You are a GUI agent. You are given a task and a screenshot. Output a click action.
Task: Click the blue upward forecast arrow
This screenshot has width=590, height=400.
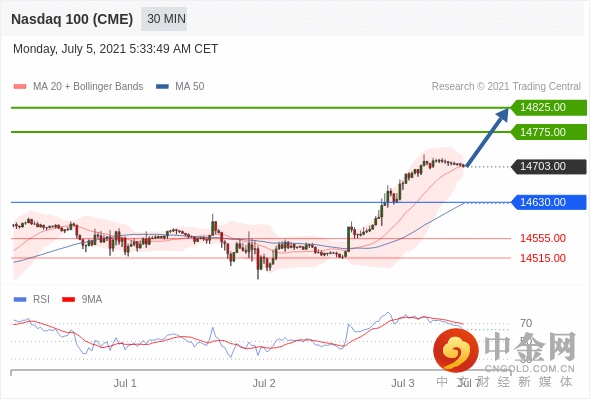click(x=488, y=137)
